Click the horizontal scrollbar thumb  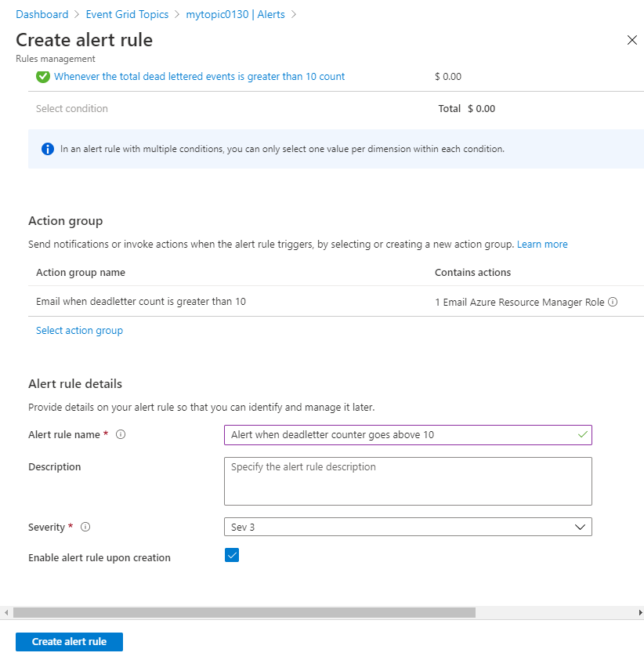click(x=244, y=612)
